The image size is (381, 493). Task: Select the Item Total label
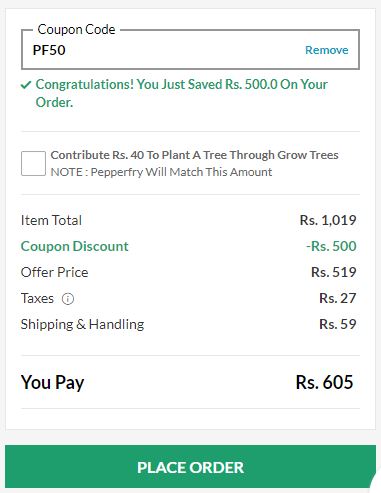[x=51, y=220]
